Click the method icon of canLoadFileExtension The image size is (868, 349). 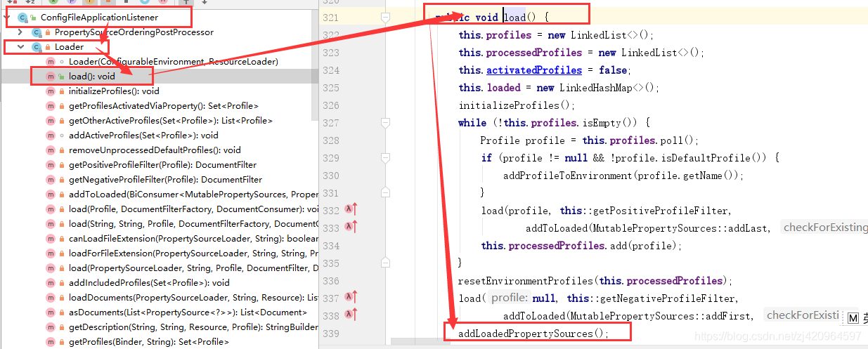pyautogui.click(x=51, y=238)
